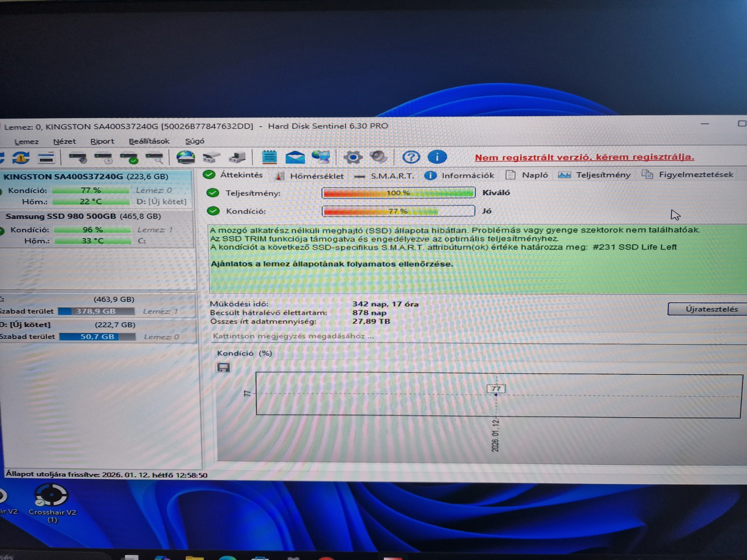
Task: Click the Újratesztelés button
Action: pyautogui.click(x=708, y=309)
